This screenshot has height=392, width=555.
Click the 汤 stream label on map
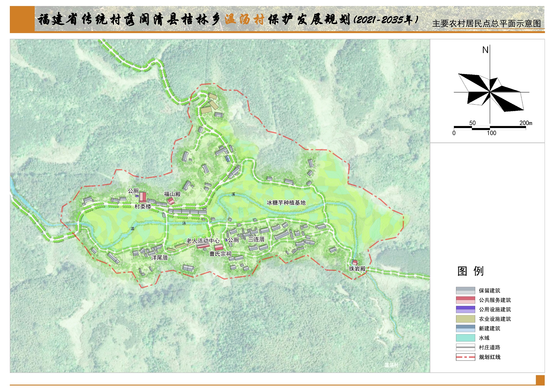(x=184, y=223)
